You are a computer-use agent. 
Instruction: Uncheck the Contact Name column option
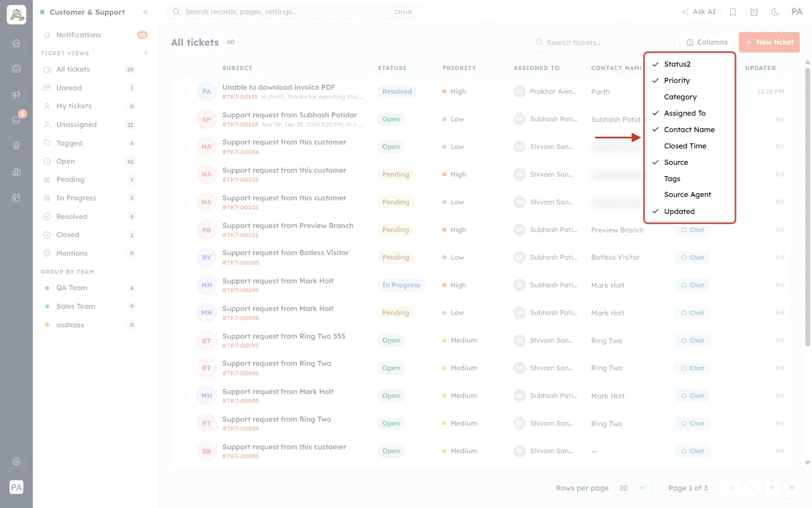(690, 130)
